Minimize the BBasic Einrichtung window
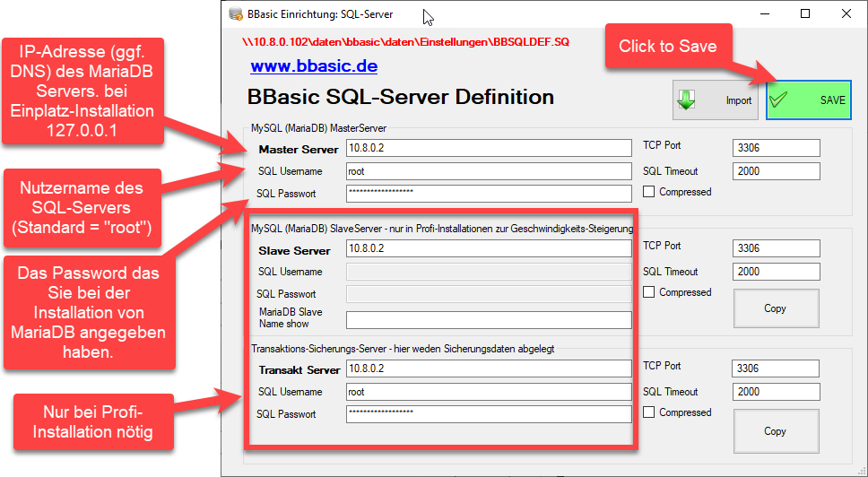Screen dimensions: 868x477 pos(765,13)
